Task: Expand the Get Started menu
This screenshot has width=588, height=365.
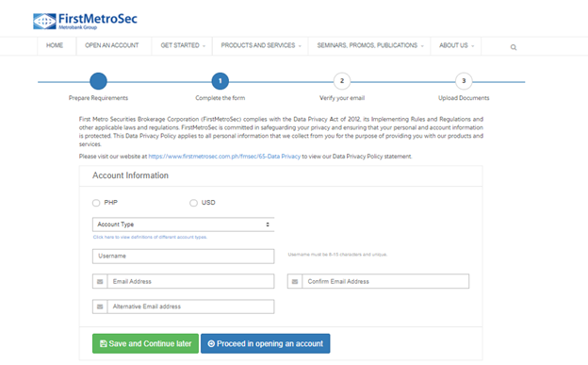Action: coord(183,45)
